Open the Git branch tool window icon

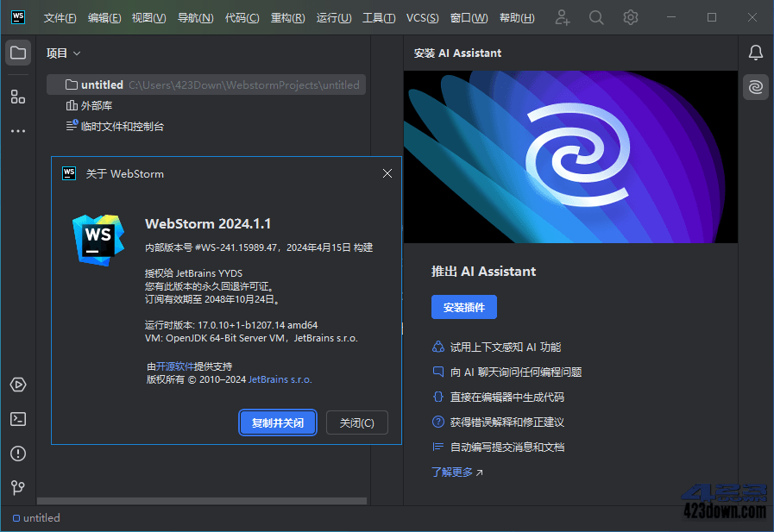point(18,487)
